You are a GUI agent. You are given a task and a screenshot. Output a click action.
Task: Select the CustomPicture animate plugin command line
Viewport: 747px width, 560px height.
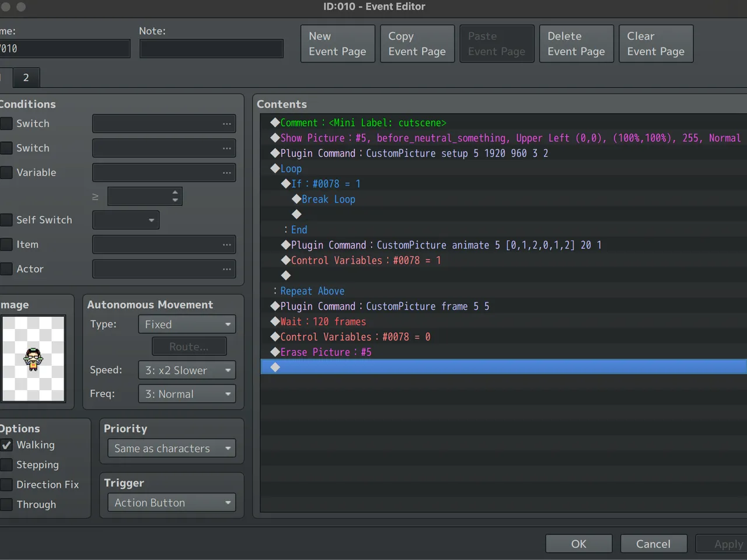(x=504, y=245)
